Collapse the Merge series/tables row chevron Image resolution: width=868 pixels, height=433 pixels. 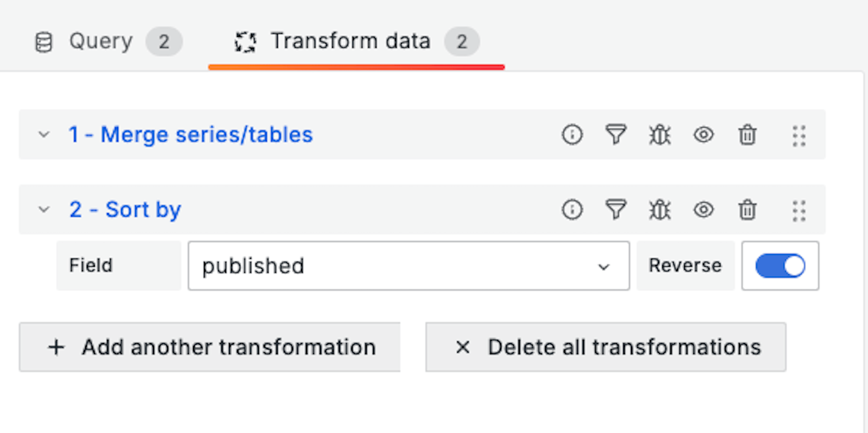coord(44,134)
